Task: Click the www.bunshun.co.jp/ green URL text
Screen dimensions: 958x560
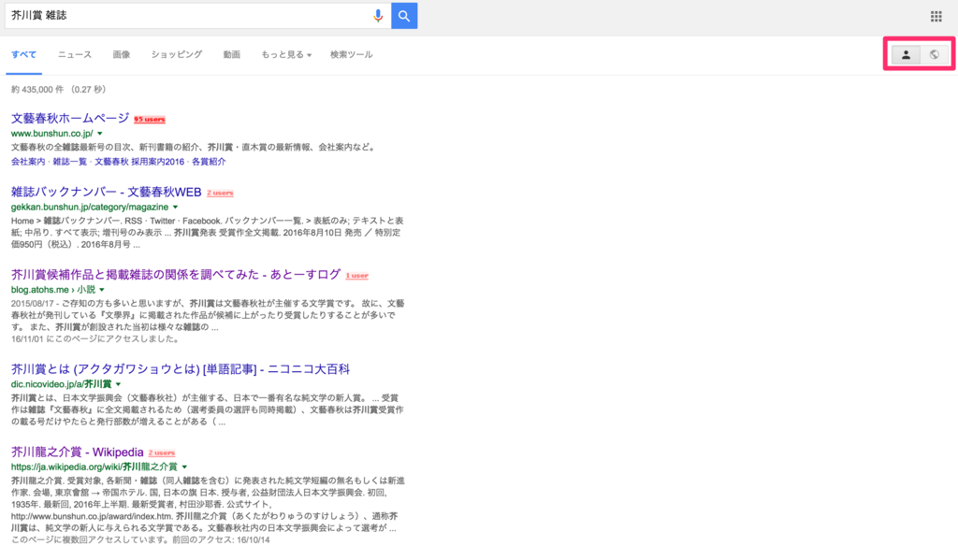Action: pyautogui.click(x=52, y=133)
